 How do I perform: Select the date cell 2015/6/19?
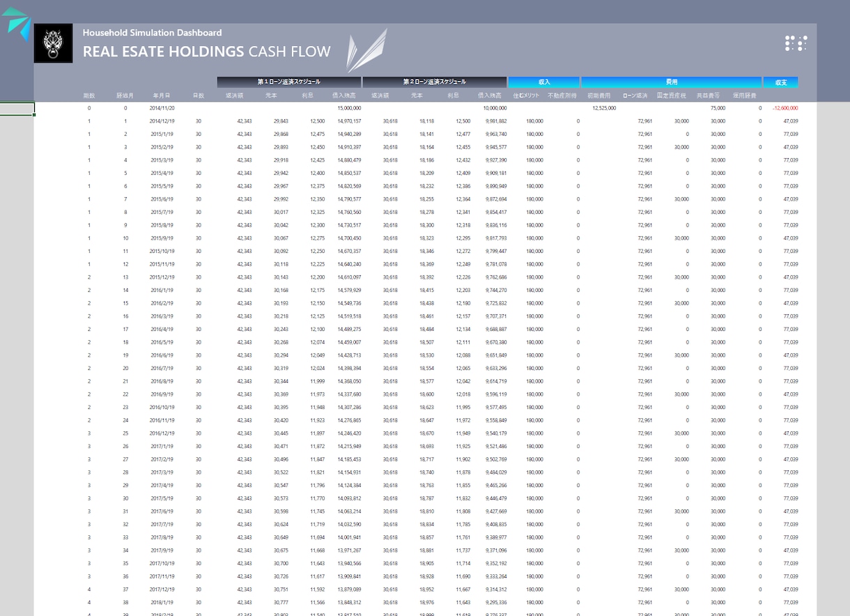162,199
